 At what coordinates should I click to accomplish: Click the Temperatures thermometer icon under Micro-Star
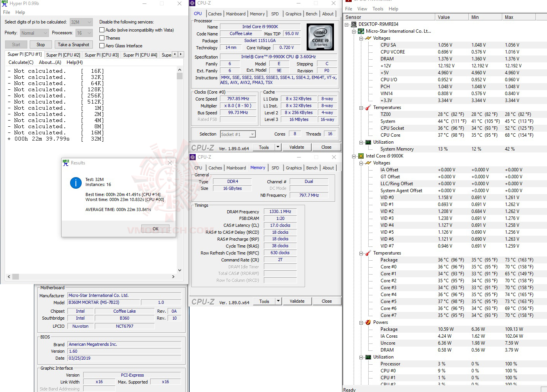coord(368,107)
